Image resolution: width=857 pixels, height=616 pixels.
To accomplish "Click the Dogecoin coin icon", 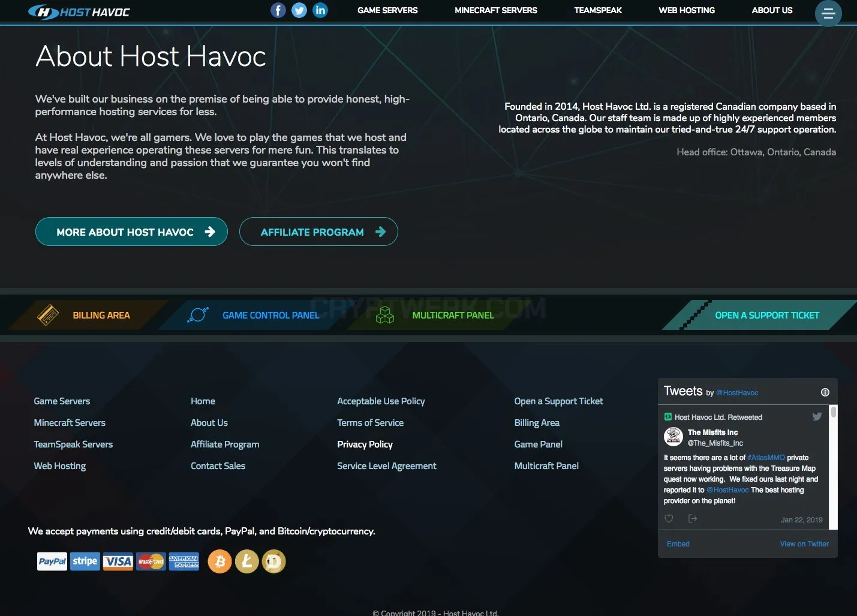I will (274, 561).
